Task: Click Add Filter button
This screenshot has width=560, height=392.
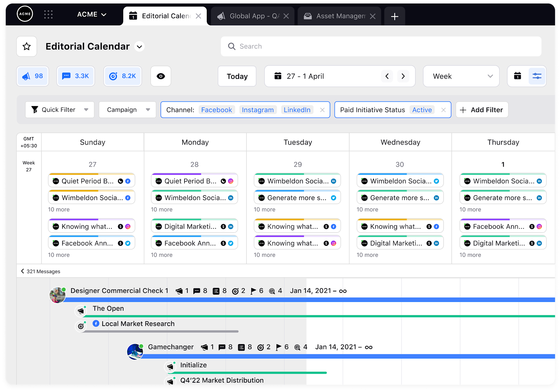Action: (482, 110)
